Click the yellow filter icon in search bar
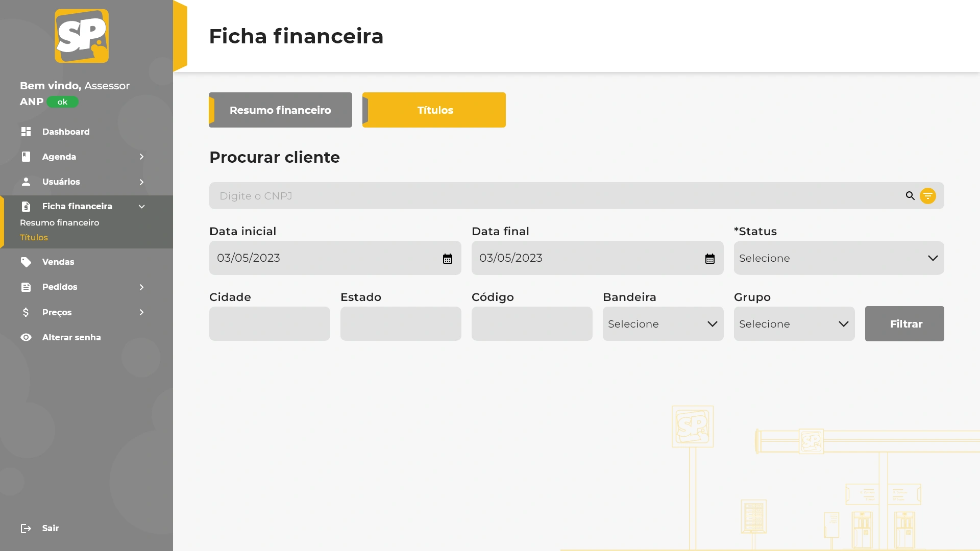This screenshot has height=551, width=980. 927,196
